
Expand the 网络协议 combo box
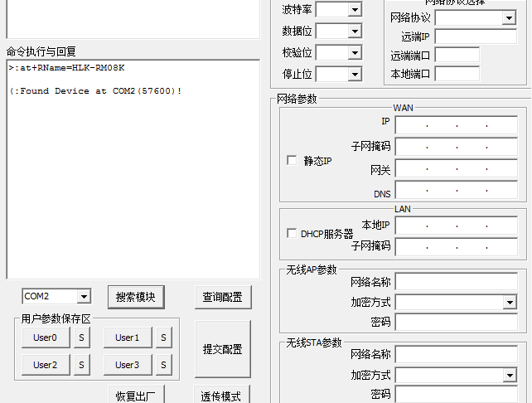pos(509,17)
